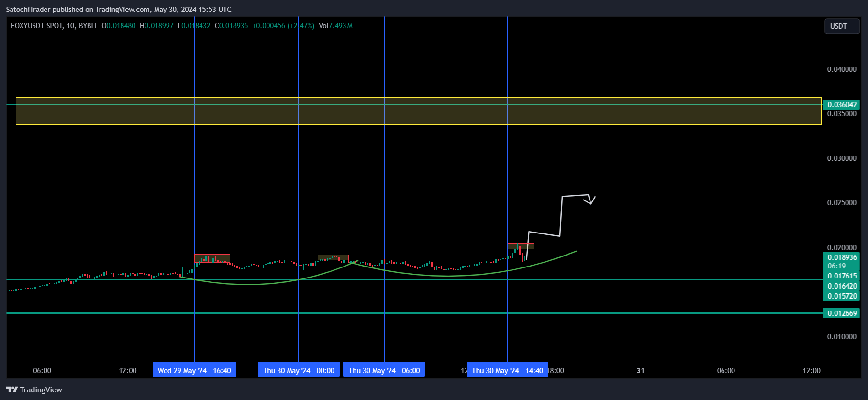Click the Wed 29 May '24 16:40 time label
The image size is (868, 400).
194,370
